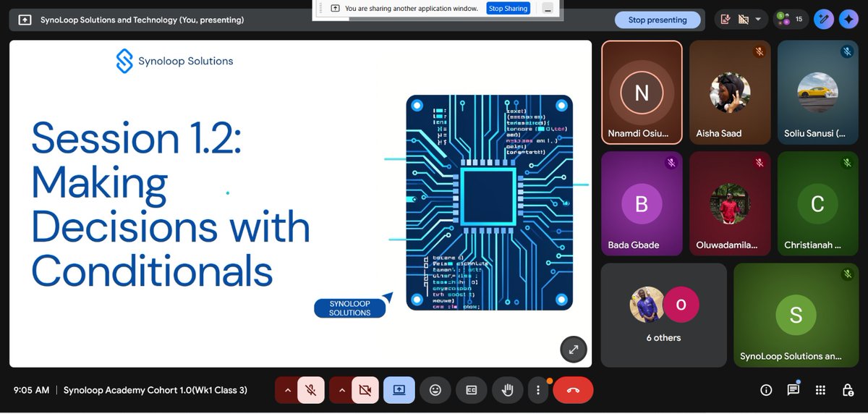Turn on captions with the CC button

coord(472,390)
